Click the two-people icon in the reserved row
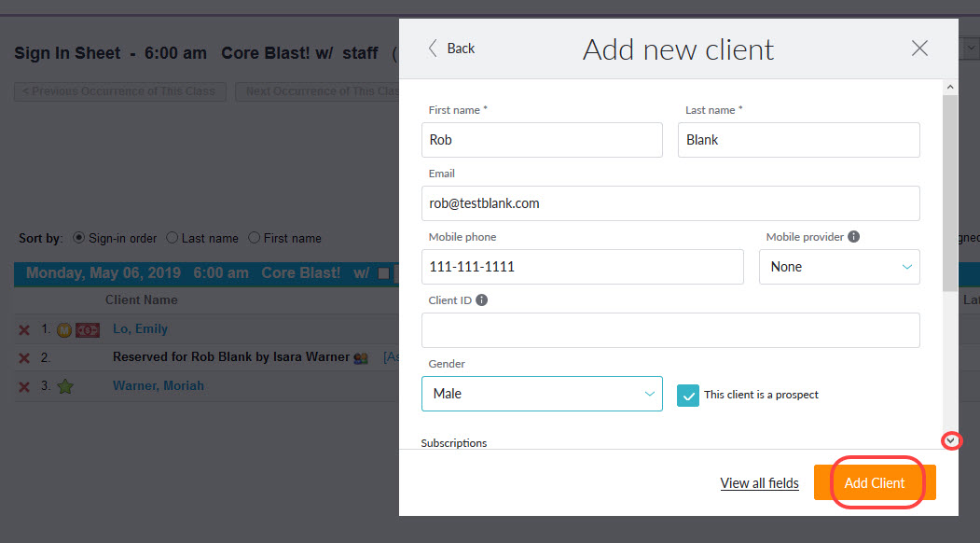980x543 pixels. click(x=361, y=357)
